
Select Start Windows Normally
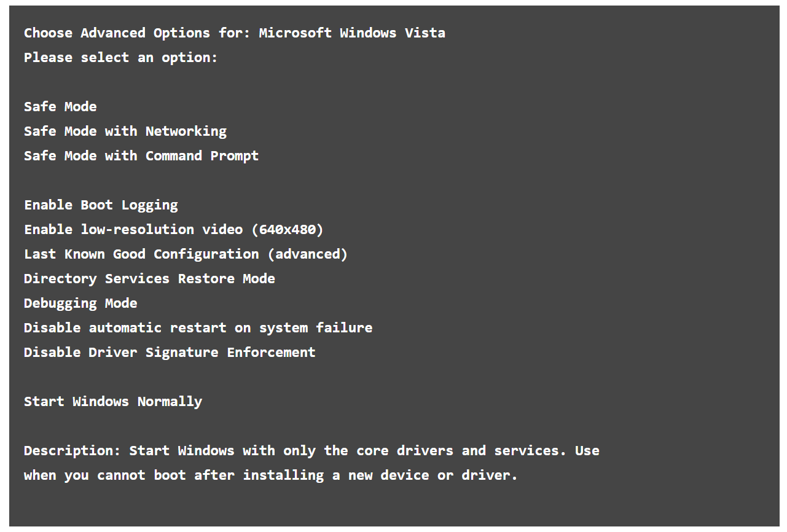pyautogui.click(x=113, y=402)
